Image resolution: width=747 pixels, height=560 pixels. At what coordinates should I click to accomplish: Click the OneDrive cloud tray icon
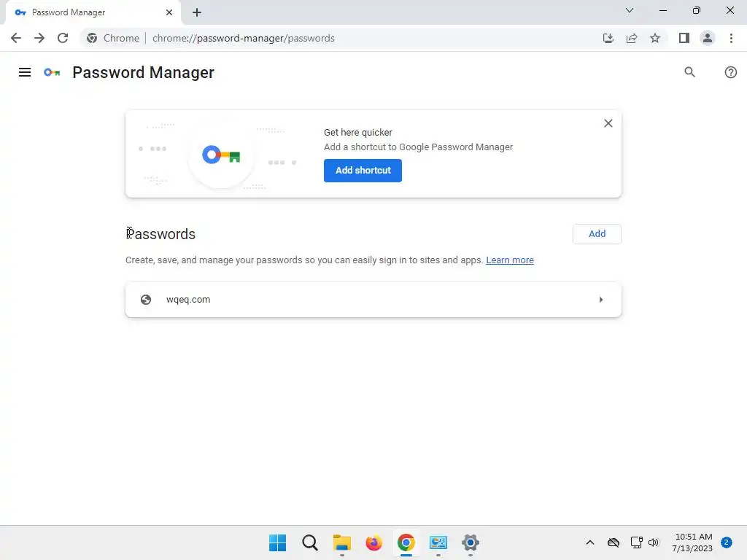(613, 542)
